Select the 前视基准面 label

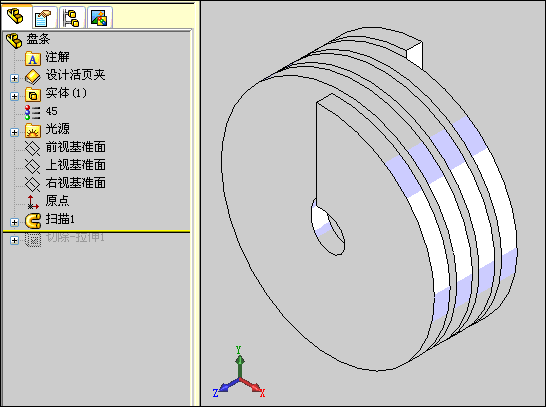coord(76,147)
